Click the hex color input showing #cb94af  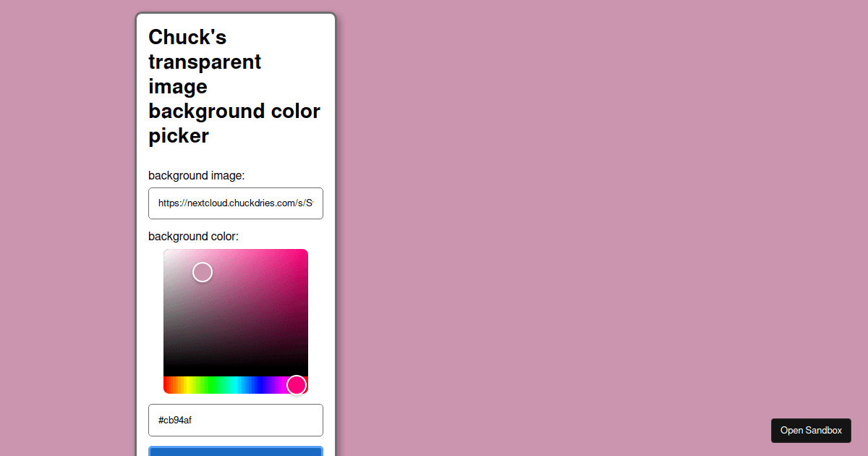click(235, 420)
